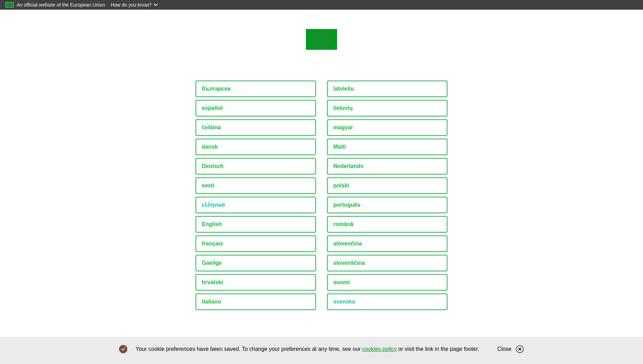Expand the "How do you know?" dropdown

pyautogui.click(x=134, y=5)
